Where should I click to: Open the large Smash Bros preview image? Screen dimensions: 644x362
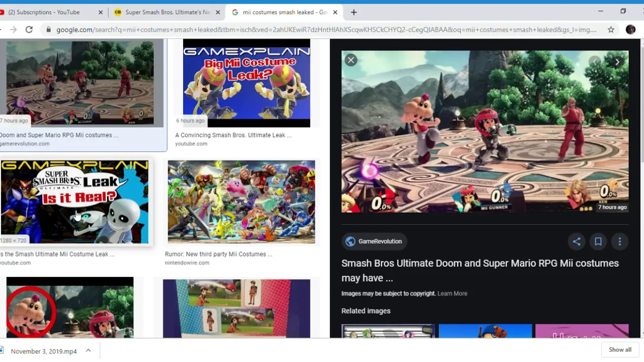point(485,131)
